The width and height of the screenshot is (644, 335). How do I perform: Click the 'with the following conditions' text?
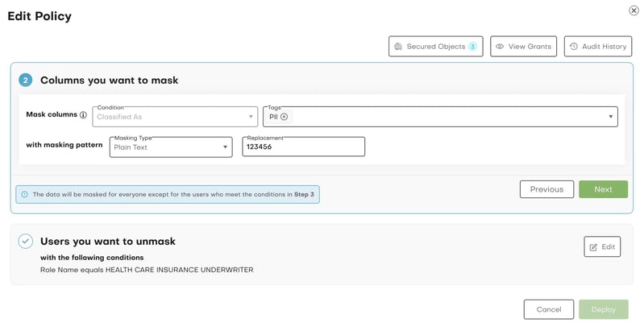coord(92,258)
